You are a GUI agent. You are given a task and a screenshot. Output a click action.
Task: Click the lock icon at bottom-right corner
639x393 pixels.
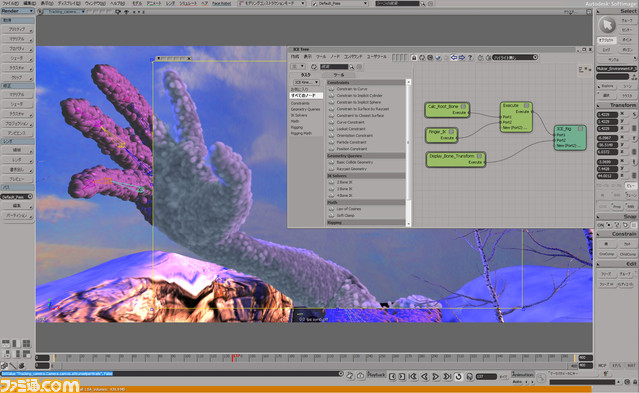click(635, 382)
